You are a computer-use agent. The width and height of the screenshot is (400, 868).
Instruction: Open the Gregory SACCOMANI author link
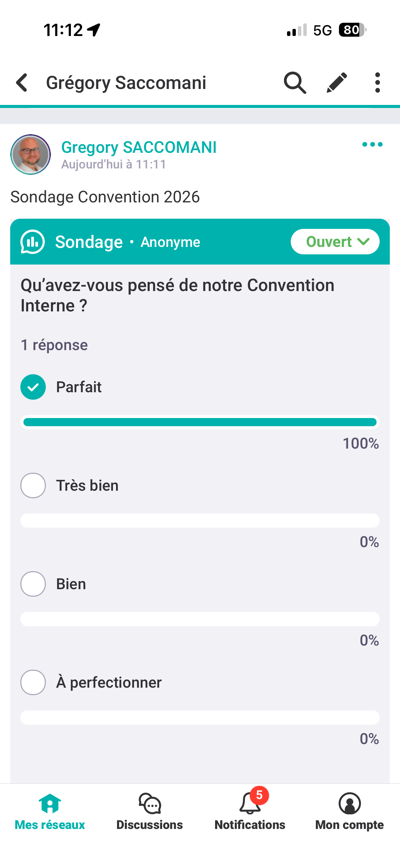pos(139,147)
